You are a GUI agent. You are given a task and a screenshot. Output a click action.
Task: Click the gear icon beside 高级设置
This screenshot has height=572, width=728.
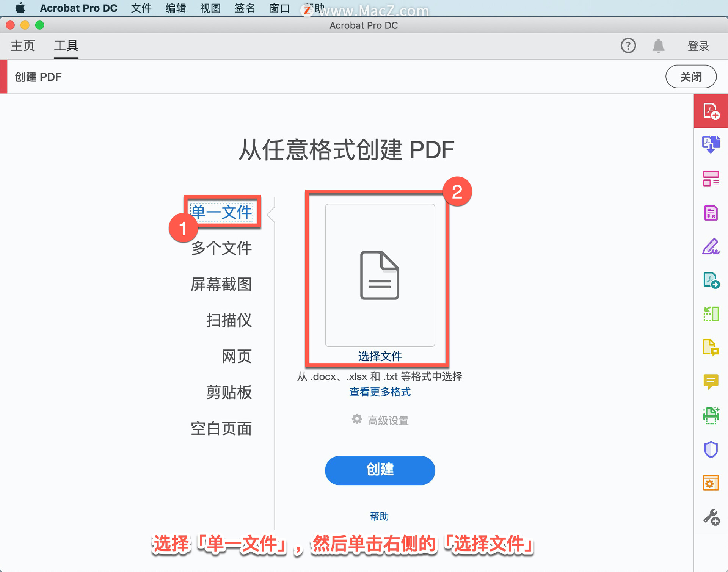tap(357, 419)
